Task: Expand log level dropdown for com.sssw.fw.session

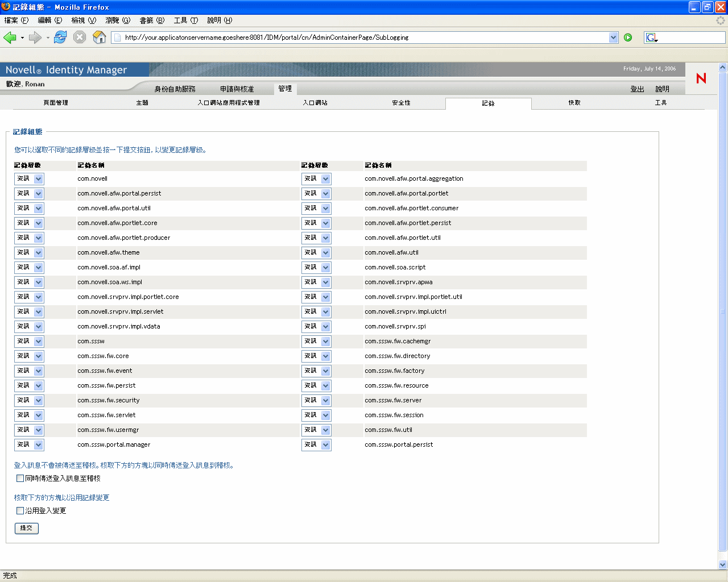Action: pyautogui.click(x=316, y=415)
